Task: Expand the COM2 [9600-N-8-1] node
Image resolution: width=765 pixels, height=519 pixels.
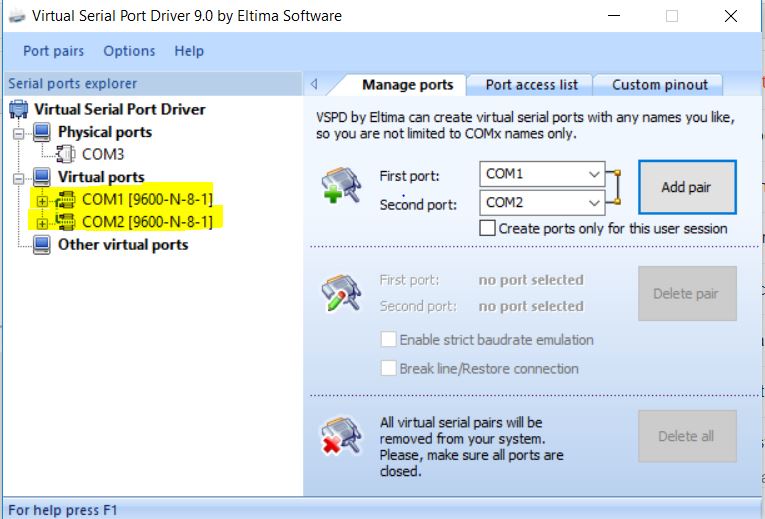Action: (42, 223)
